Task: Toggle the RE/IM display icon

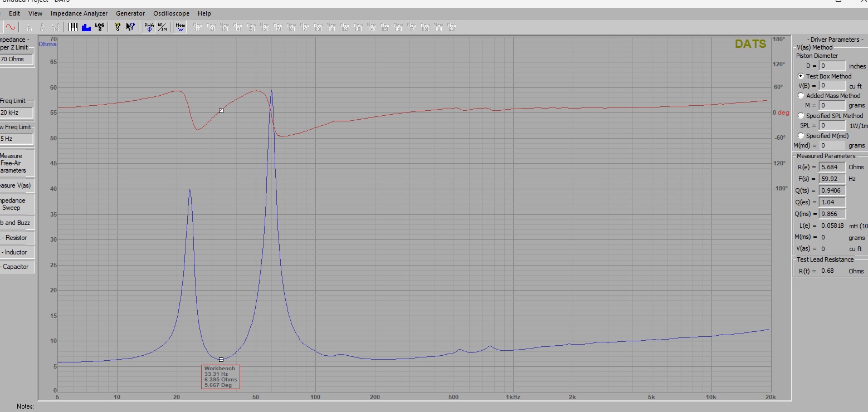Action: coord(162,26)
